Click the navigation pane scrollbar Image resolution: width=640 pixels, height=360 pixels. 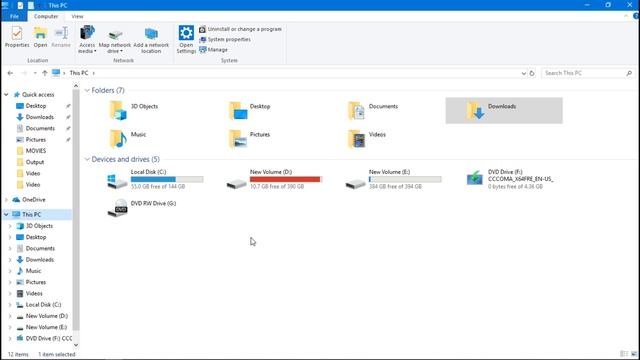[76, 210]
